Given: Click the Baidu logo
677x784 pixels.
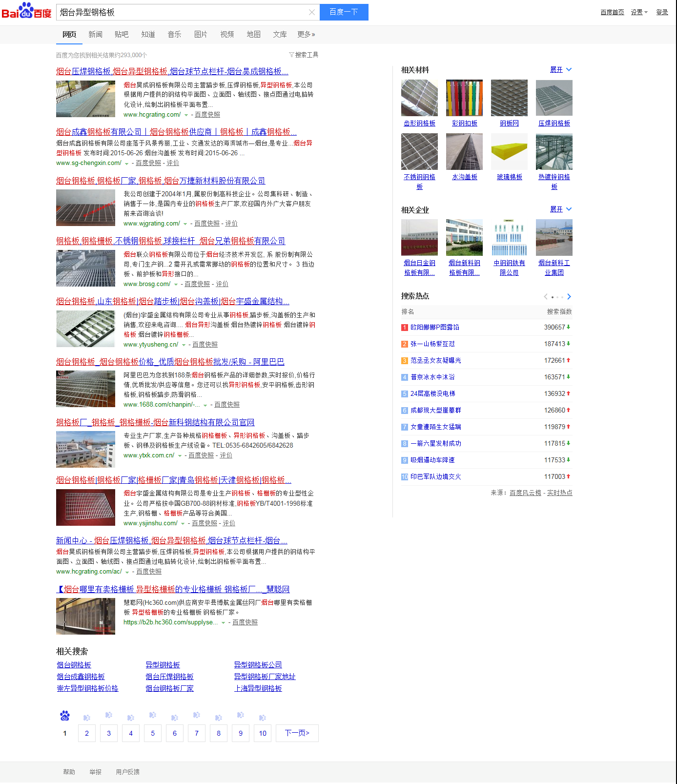Looking at the screenshot, I should point(26,11).
